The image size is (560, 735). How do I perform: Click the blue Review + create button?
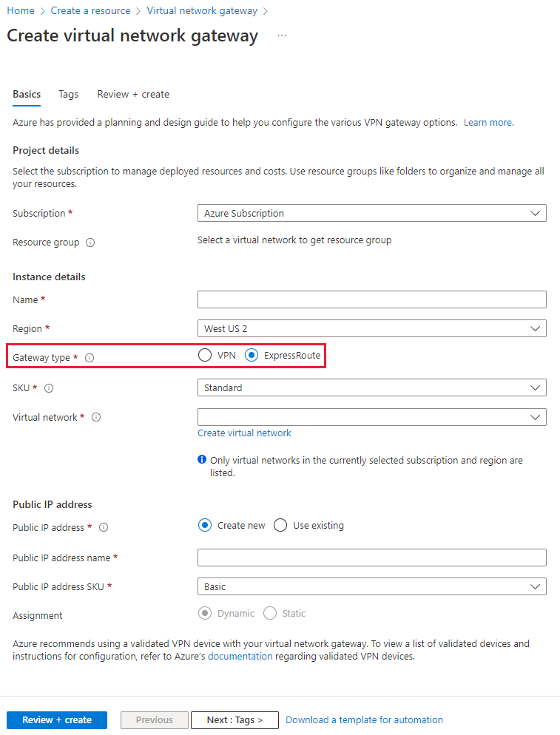[x=57, y=720]
